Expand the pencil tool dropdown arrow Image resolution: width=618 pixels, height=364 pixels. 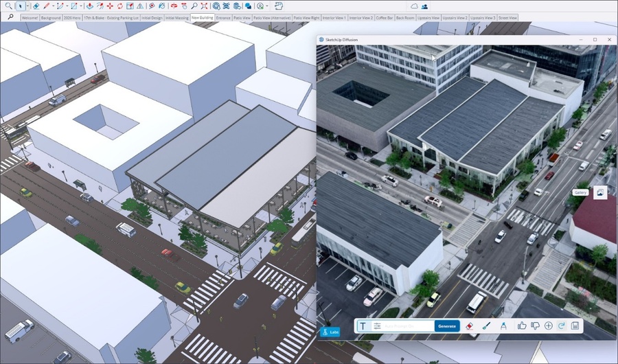(54, 5)
